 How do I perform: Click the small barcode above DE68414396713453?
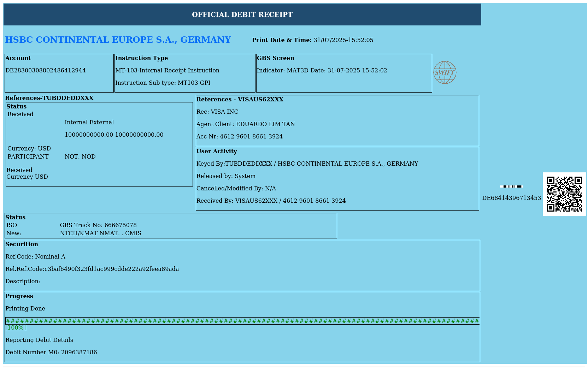coord(511,186)
